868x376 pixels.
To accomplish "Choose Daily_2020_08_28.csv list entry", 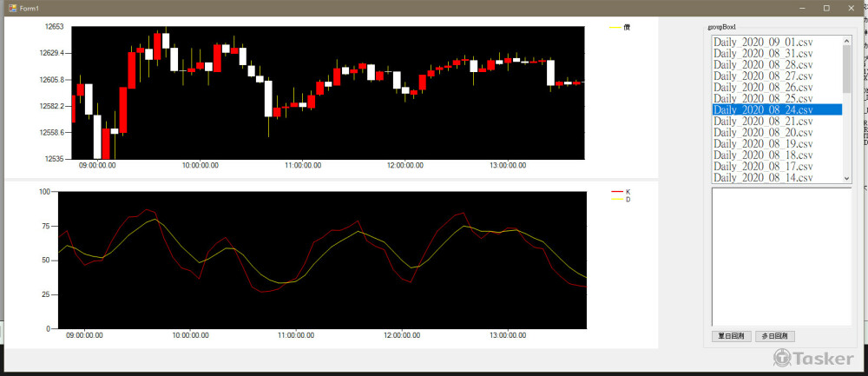I will click(763, 64).
